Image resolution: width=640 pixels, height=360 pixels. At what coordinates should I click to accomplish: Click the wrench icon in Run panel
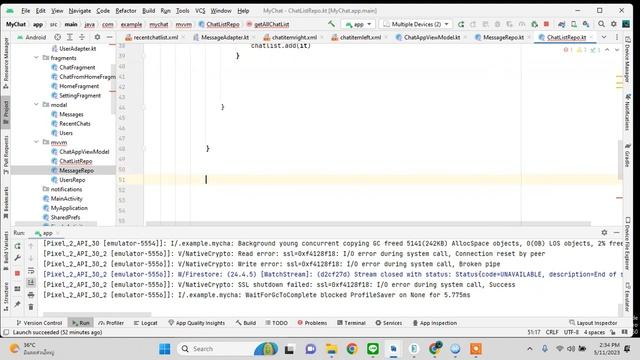18,258
